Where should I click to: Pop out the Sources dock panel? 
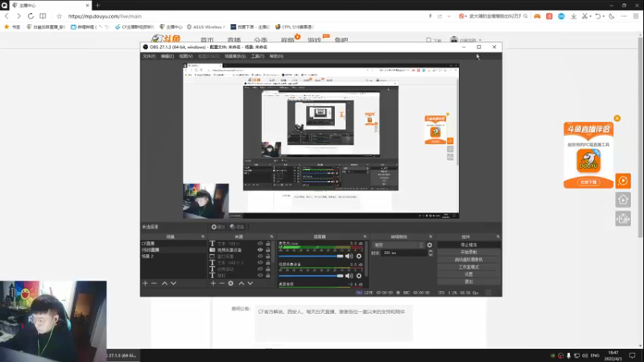[271, 237]
